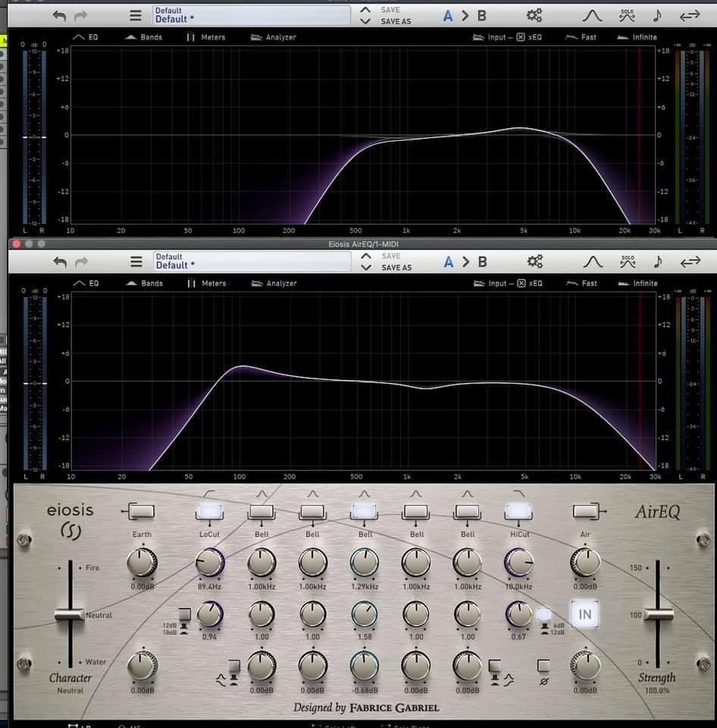Switch to Meters tab in lower AirEQ window
This screenshot has height=728, width=717.
(206, 283)
